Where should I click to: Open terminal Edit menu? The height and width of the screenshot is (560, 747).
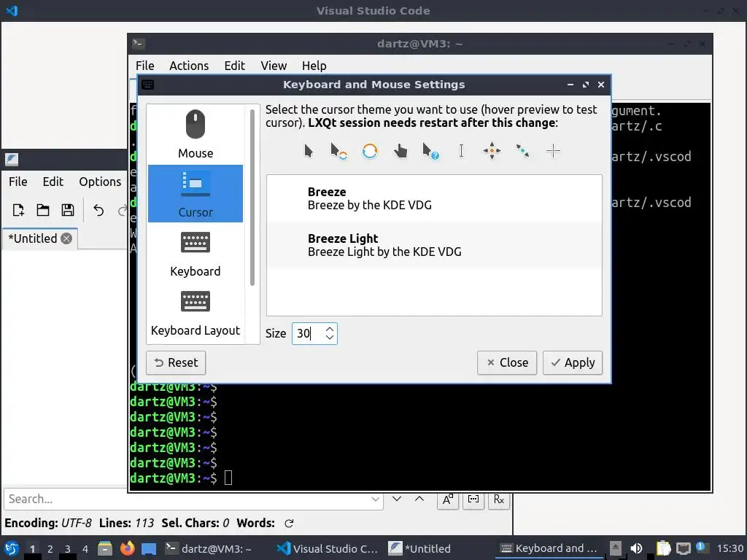(234, 66)
